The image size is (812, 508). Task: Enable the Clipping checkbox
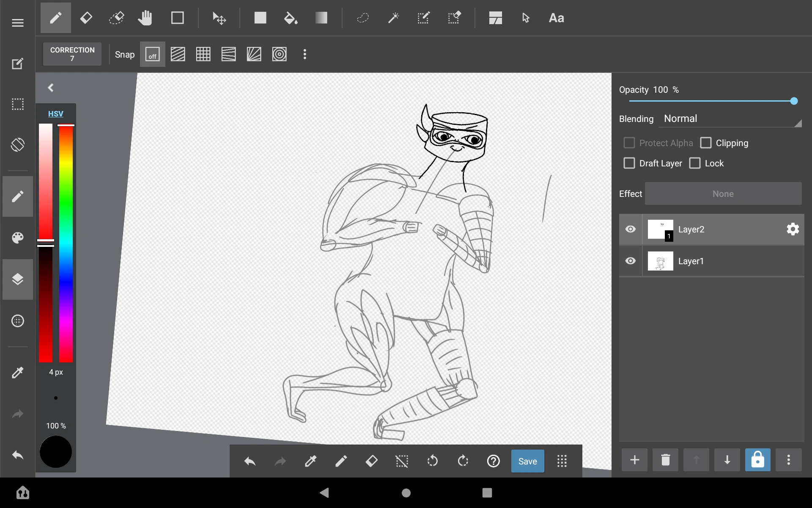(x=706, y=143)
